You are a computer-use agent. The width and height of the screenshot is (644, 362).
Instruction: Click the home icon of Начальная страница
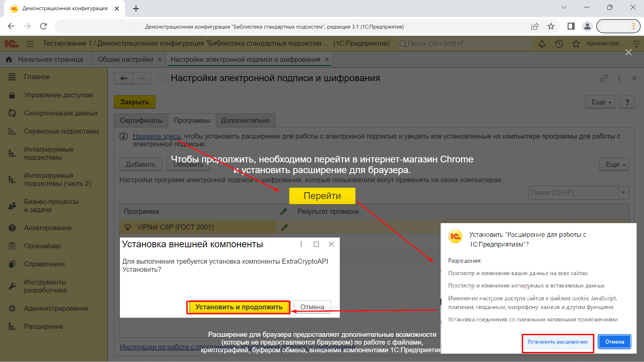coord(9,59)
